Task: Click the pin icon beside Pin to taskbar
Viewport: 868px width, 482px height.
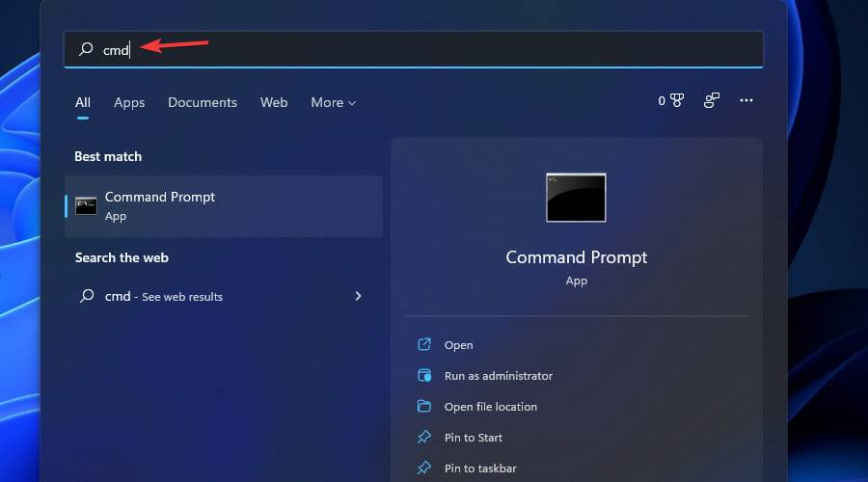Action: click(424, 468)
